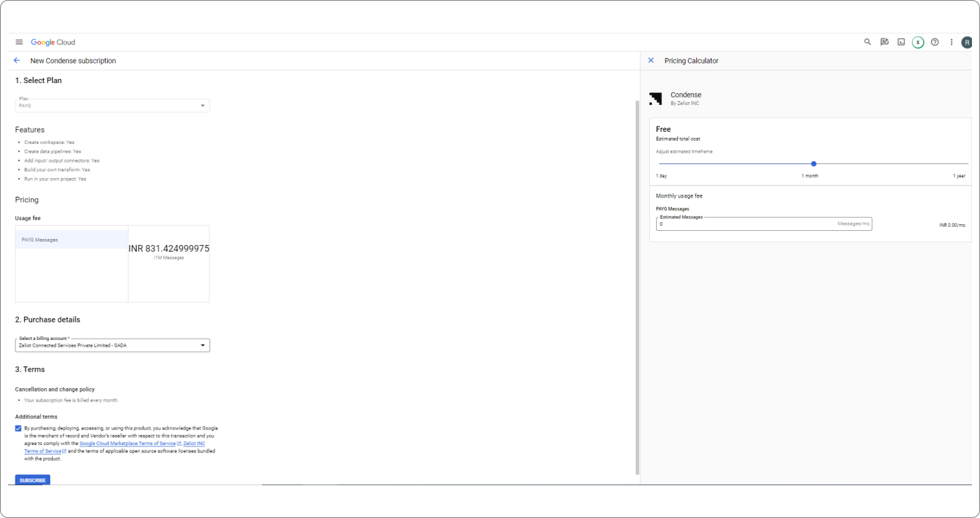This screenshot has height=518, width=980.
Task: Click the 'Free' estimated total cost value
Action: (x=663, y=129)
